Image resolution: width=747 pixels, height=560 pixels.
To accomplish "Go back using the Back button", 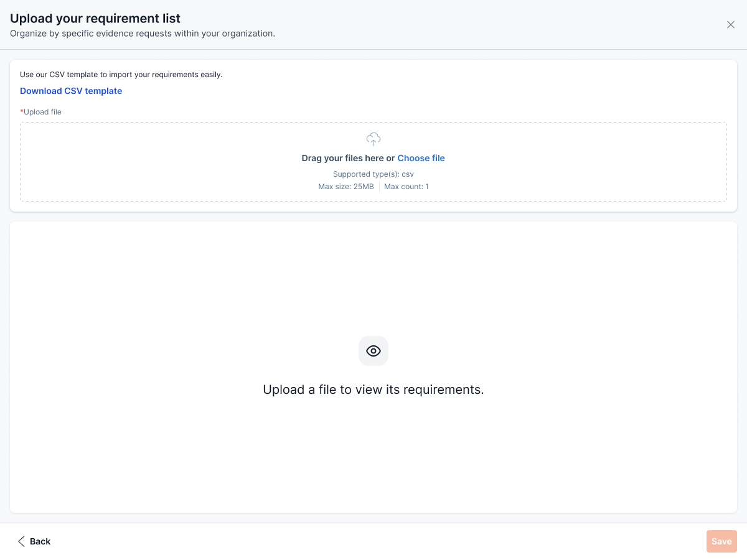I will pos(40,541).
